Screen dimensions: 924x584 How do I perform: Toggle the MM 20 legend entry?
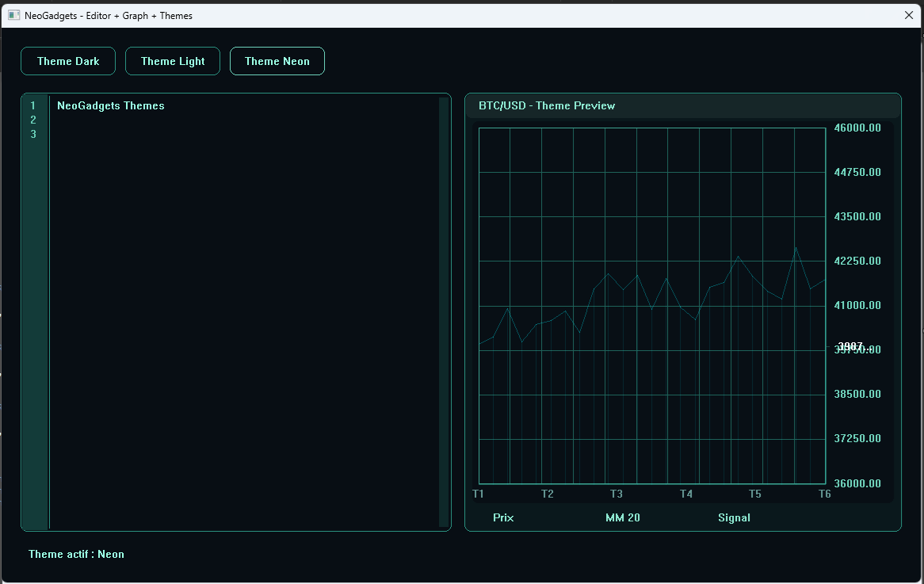coord(623,518)
